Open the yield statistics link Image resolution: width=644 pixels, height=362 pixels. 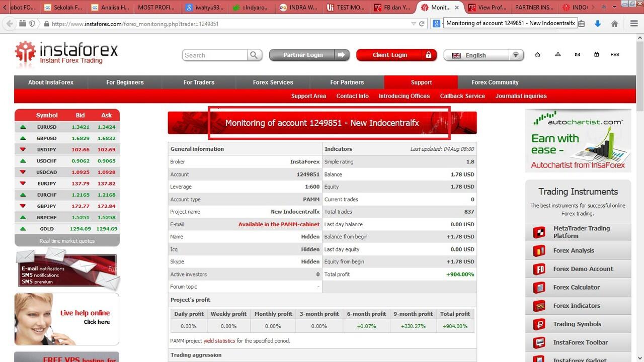click(x=219, y=341)
